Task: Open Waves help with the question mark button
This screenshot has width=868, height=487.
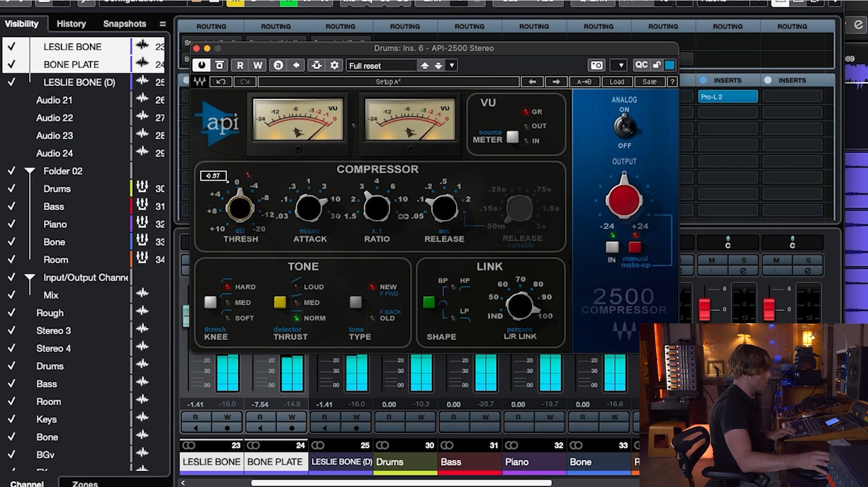Action: tap(672, 82)
